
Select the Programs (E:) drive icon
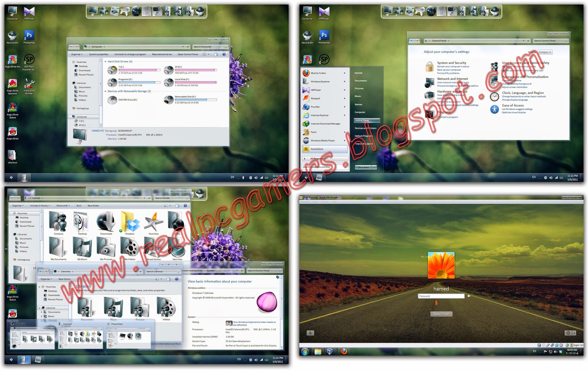112,82
